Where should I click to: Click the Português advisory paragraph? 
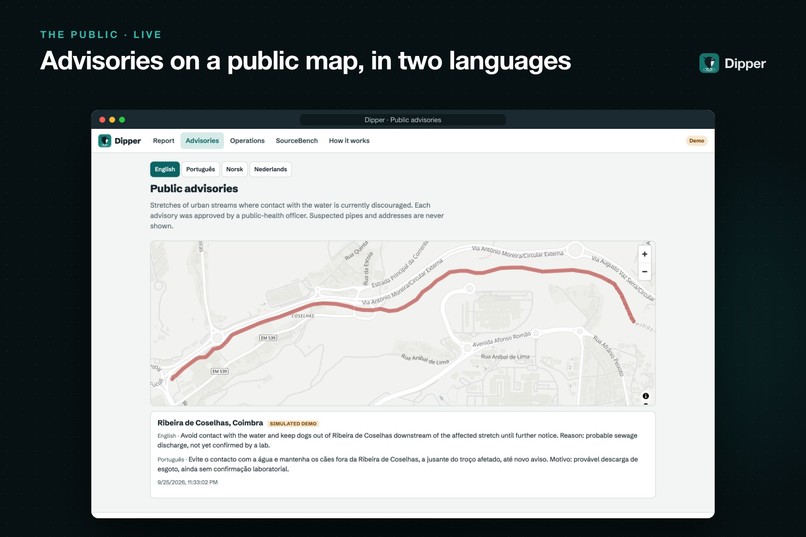click(x=397, y=464)
